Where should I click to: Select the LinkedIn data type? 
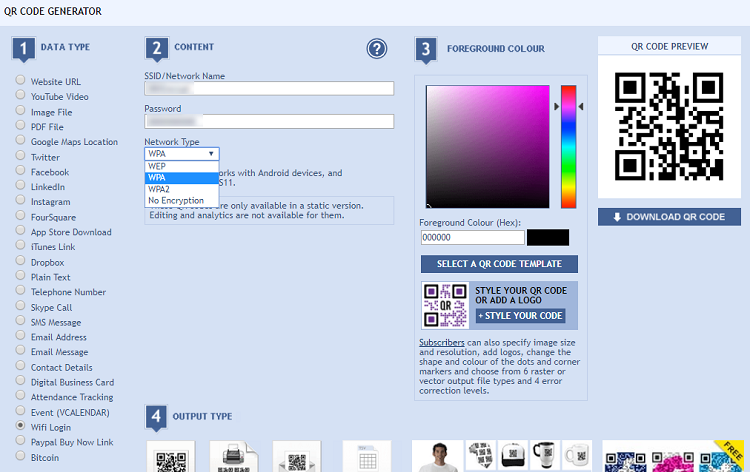(x=20, y=185)
